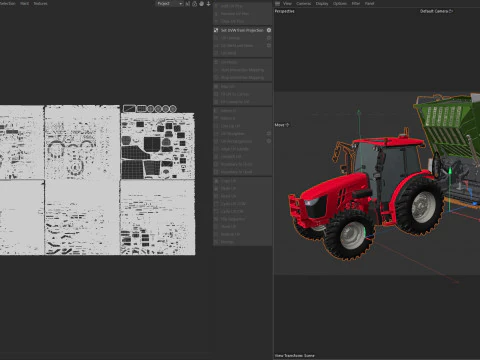Click the second icon right of Project dropdown
The image size is (480, 360).
[195, 4]
